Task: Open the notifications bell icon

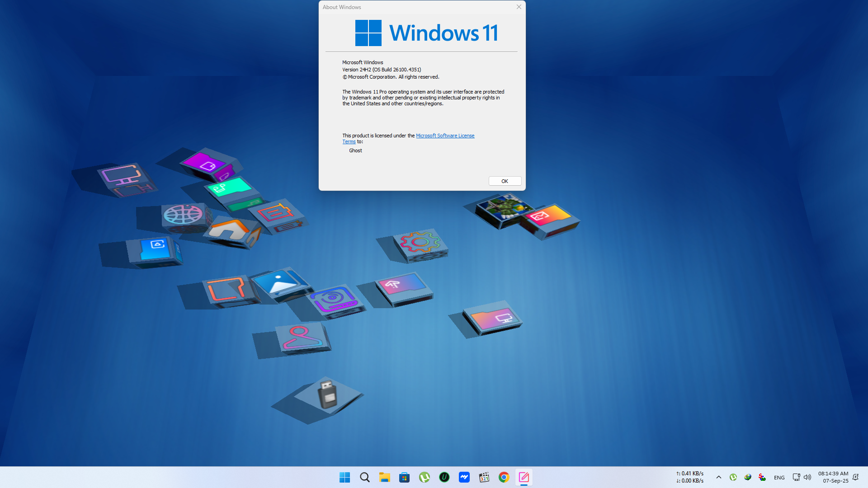Action: point(856,477)
